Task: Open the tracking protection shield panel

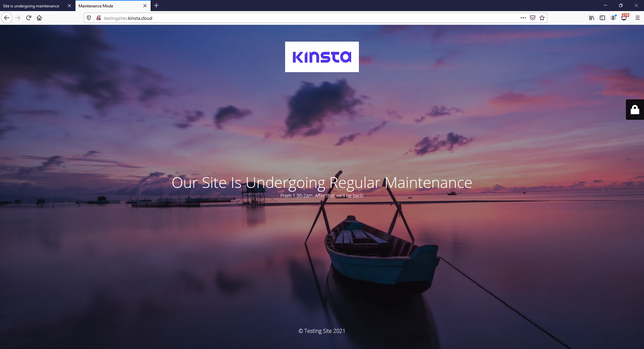Action: (88, 18)
